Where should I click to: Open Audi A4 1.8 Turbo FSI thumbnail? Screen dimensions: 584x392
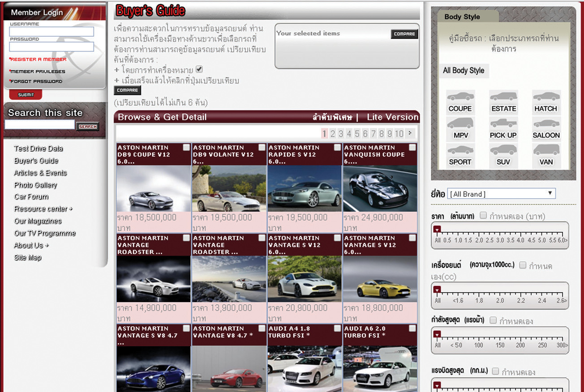click(x=305, y=369)
